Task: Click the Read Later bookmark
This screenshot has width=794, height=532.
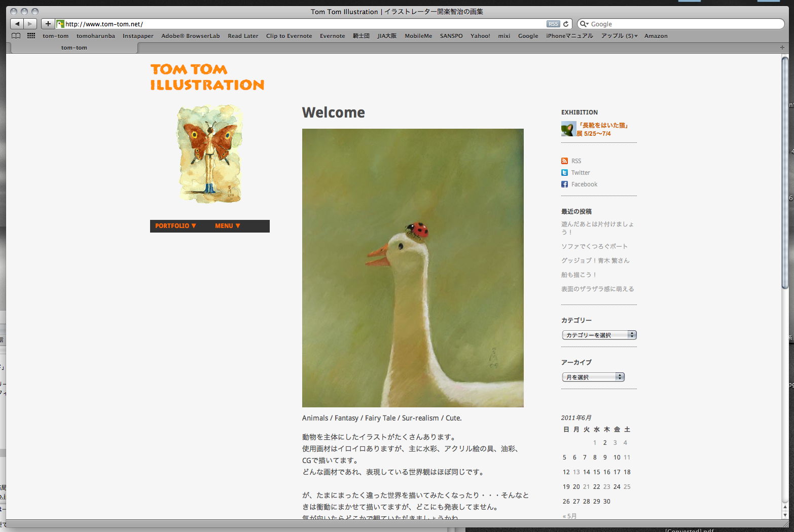Action: [243, 36]
